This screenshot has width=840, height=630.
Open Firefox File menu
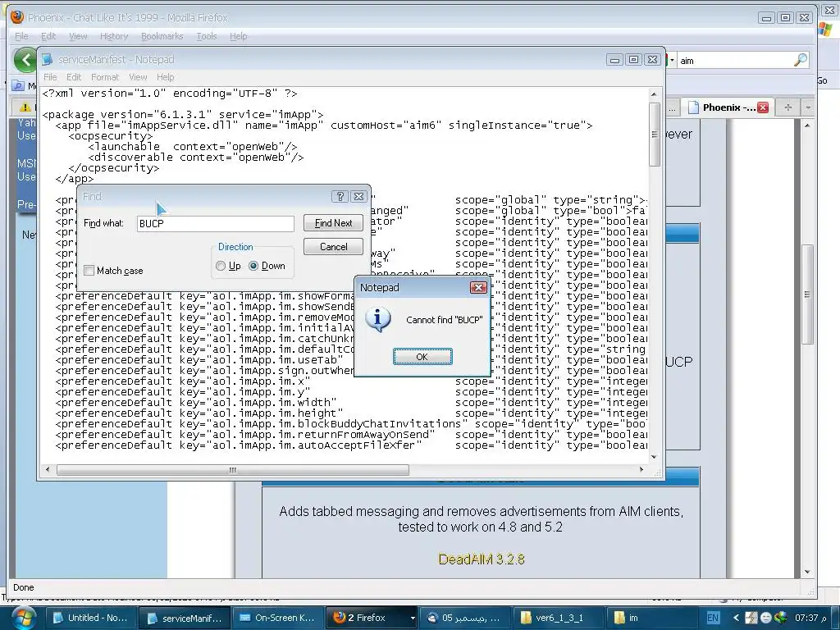click(21, 36)
